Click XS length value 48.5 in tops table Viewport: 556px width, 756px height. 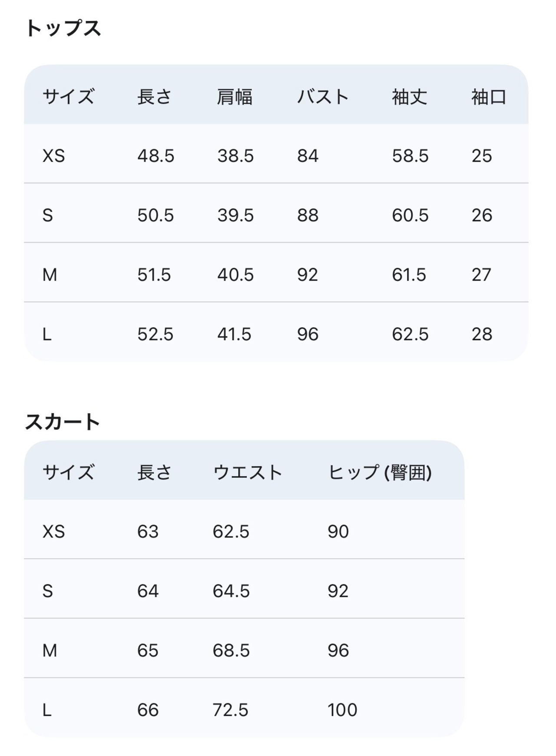click(156, 156)
